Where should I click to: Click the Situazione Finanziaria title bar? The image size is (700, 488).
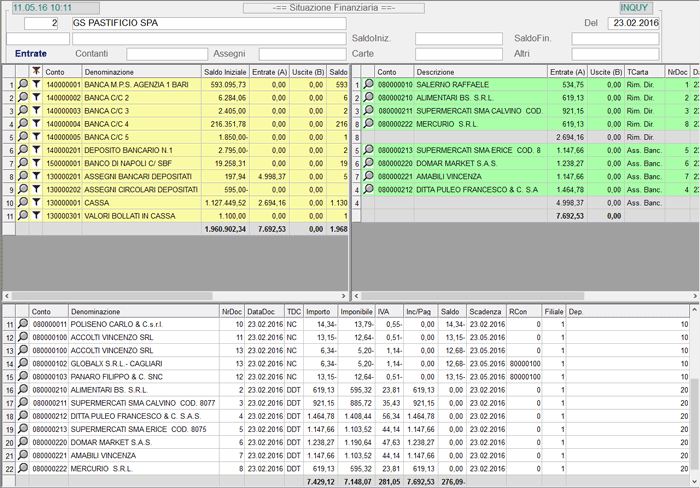(x=333, y=8)
